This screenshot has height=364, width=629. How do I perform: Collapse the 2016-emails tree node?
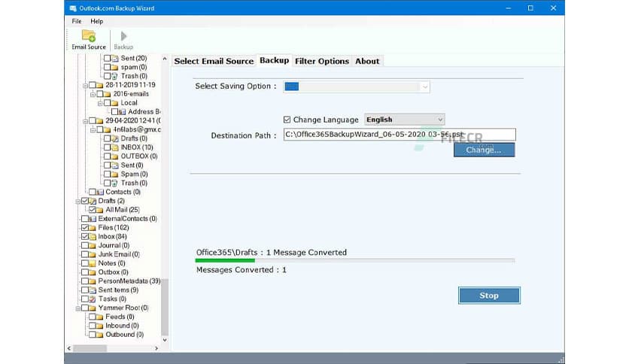93,94
